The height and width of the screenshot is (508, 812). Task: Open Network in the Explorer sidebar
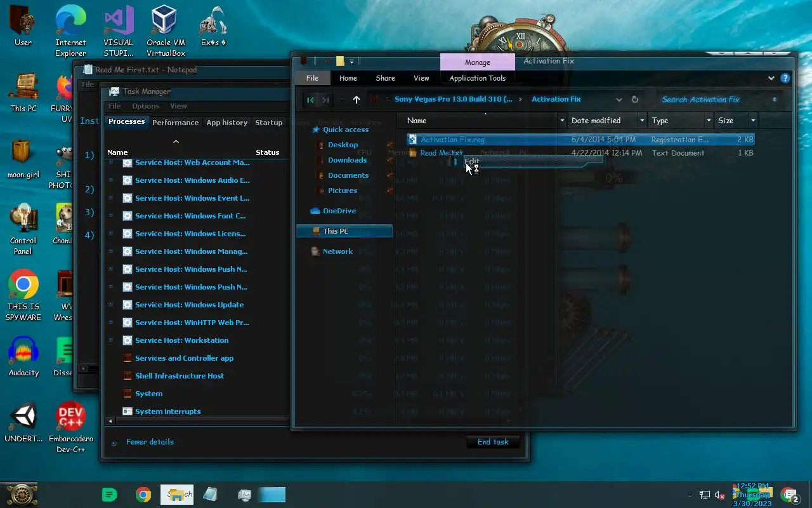[337, 251]
